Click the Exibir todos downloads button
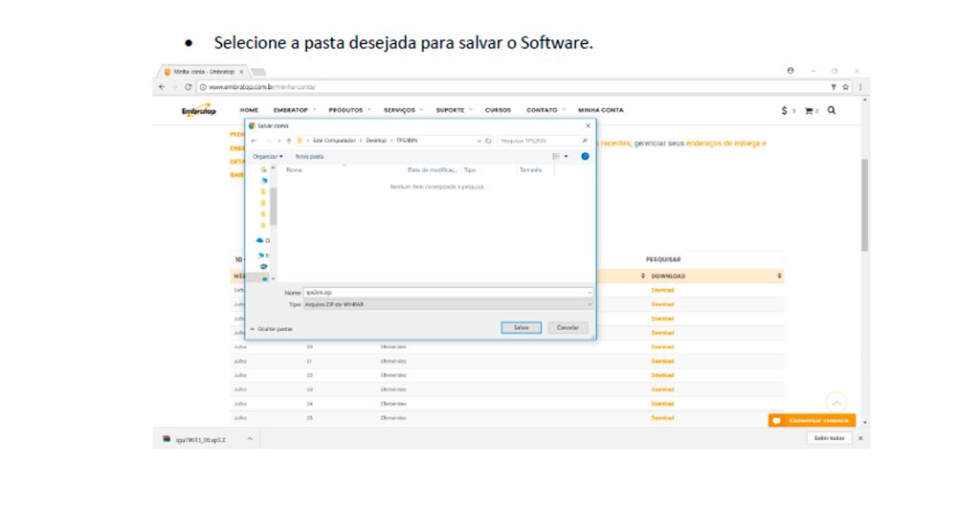 (x=829, y=438)
